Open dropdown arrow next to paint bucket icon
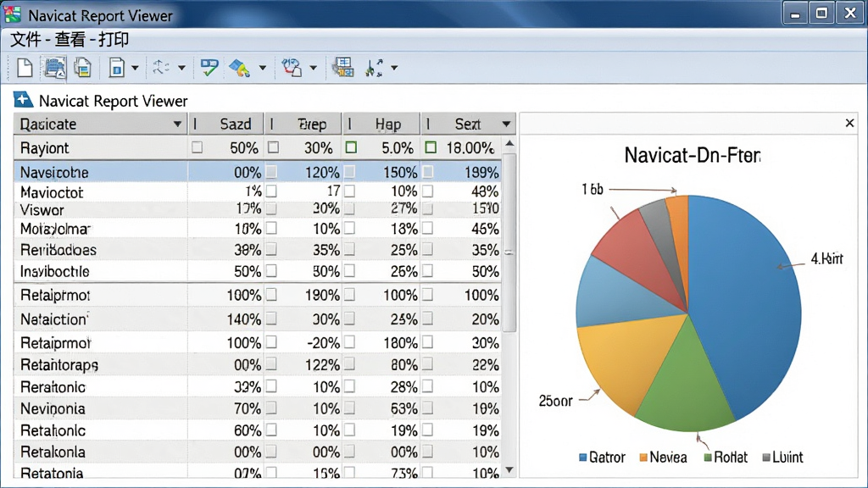Viewport: 868px width, 488px height. point(263,68)
